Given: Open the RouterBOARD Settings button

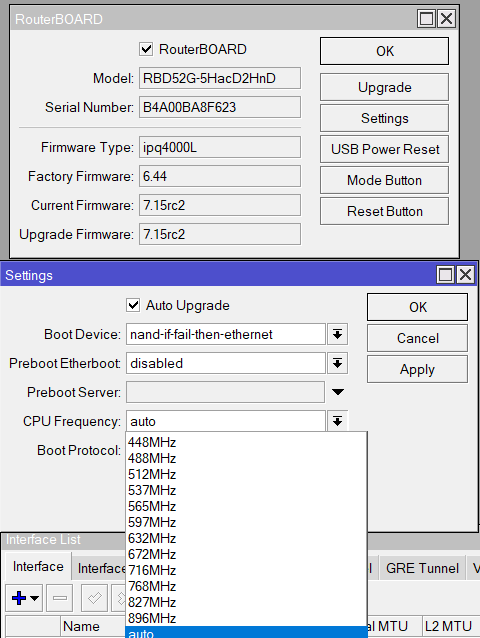Looking at the screenshot, I should pos(384,118).
